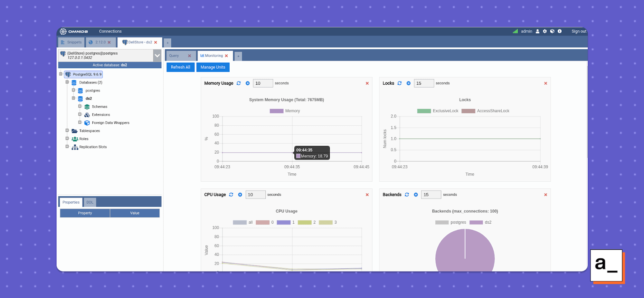
Task: Refresh the Memory Usage chart
Action: point(239,83)
